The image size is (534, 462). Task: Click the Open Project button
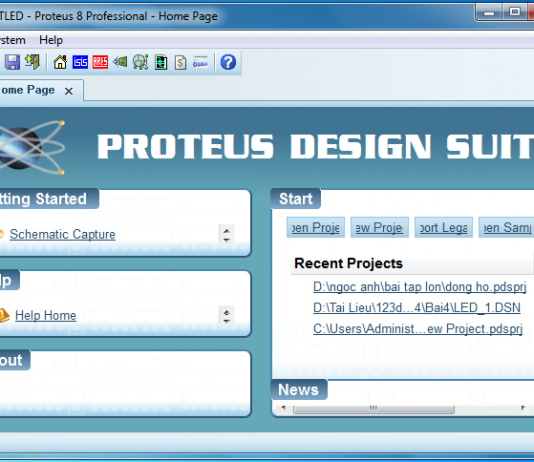[316, 227]
